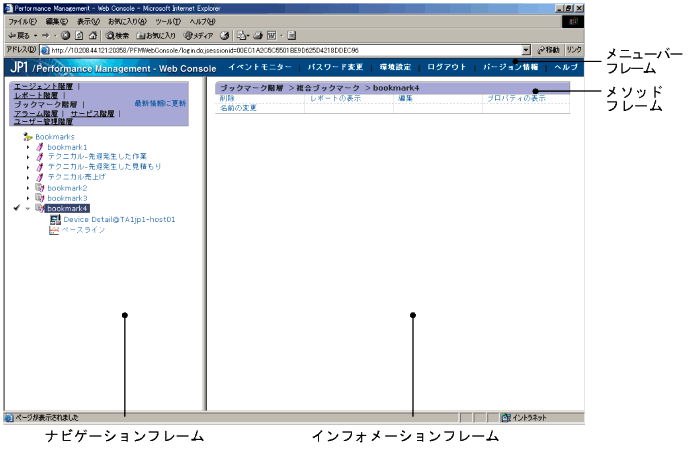Click the address URL input field
688x452 pixels.
coord(285,50)
